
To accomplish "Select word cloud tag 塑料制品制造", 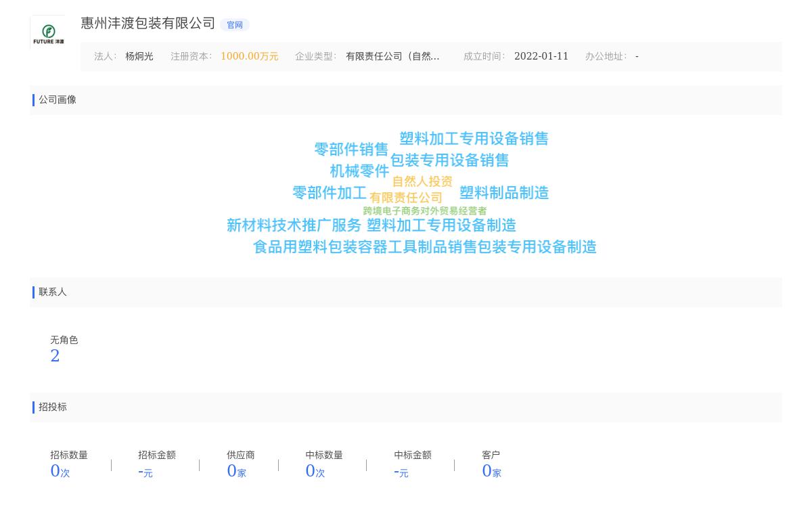I will tap(504, 193).
